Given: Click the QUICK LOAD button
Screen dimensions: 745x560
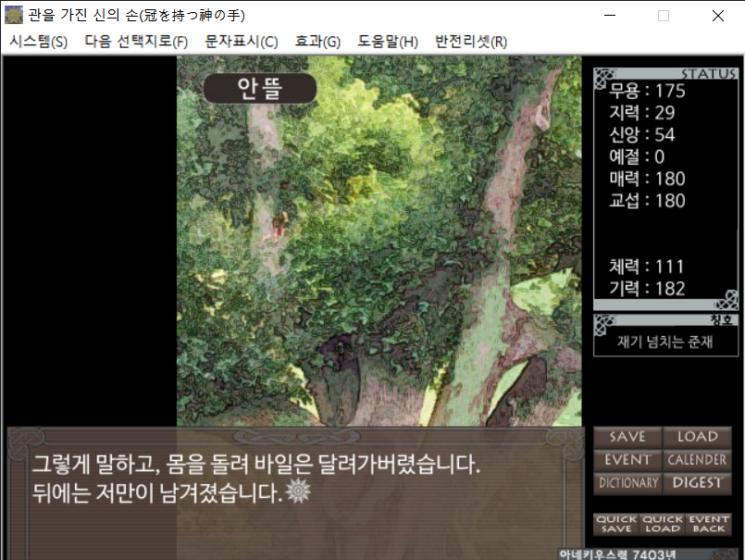Looking at the screenshot, I should coord(663,524).
